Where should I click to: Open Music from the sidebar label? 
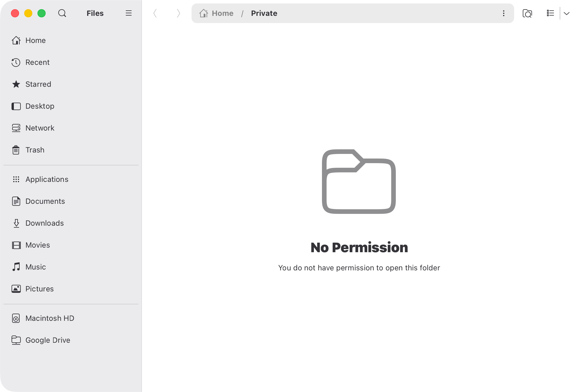(36, 267)
